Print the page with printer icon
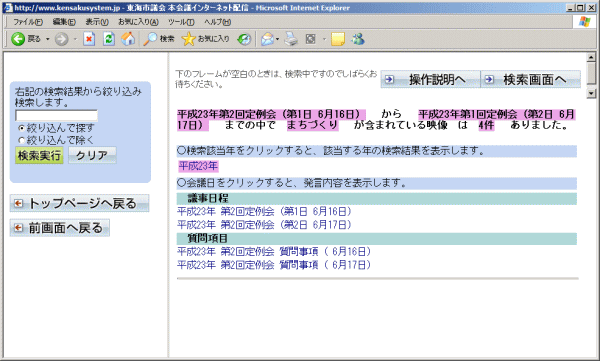This screenshot has width=600, height=361. tap(291, 39)
